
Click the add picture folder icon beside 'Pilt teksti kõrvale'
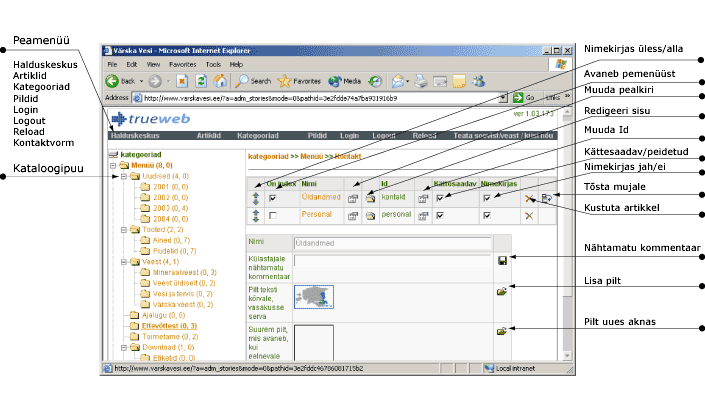point(501,292)
